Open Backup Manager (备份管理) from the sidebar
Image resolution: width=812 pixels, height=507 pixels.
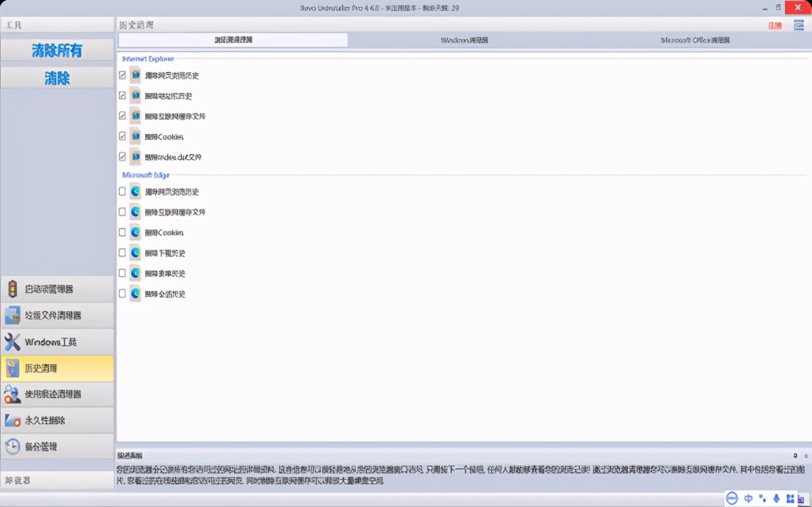point(56,446)
